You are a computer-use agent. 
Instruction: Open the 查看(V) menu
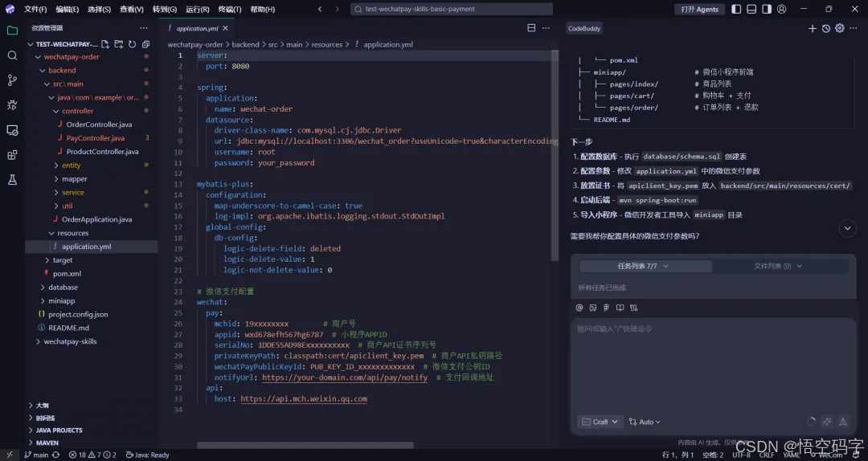[x=132, y=9]
